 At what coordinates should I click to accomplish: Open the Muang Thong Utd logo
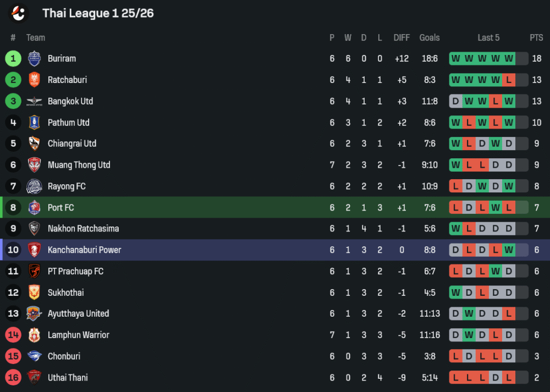[x=34, y=165]
